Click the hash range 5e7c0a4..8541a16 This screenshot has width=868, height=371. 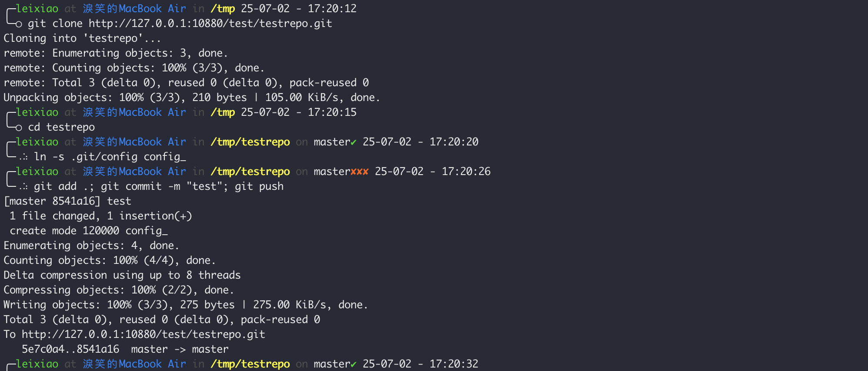(70, 349)
